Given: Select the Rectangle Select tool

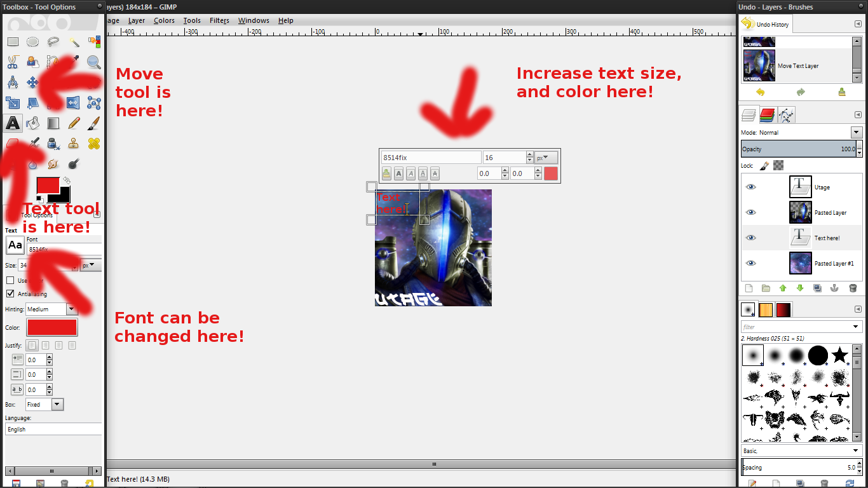Looking at the screenshot, I should point(13,42).
